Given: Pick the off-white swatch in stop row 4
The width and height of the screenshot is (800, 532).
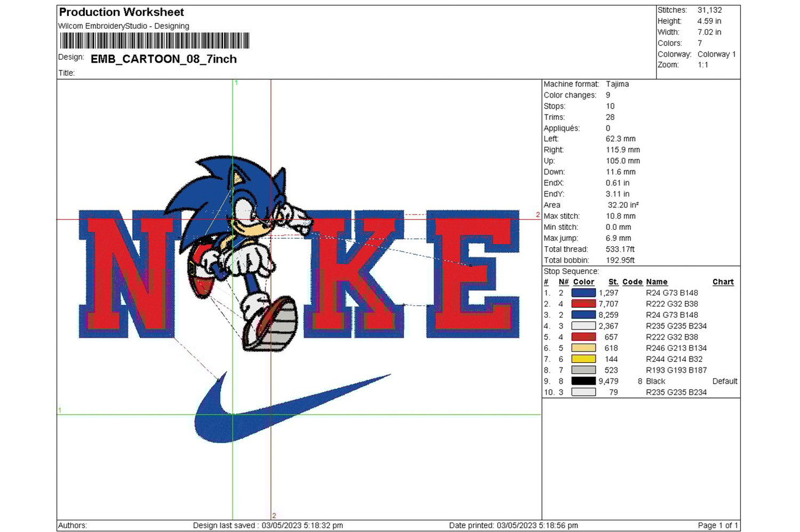Looking at the screenshot, I should pyautogui.click(x=583, y=326).
